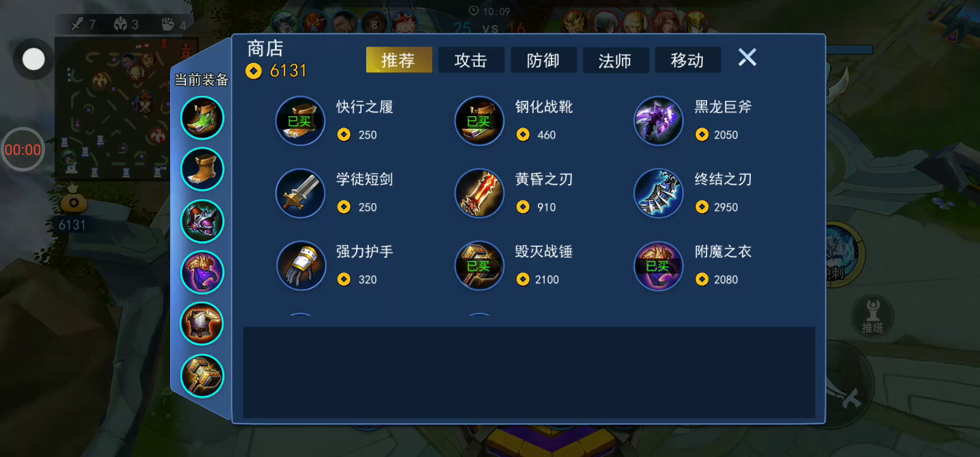
Task: Select the 推荐 tab
Action: (x=399, y=60)
